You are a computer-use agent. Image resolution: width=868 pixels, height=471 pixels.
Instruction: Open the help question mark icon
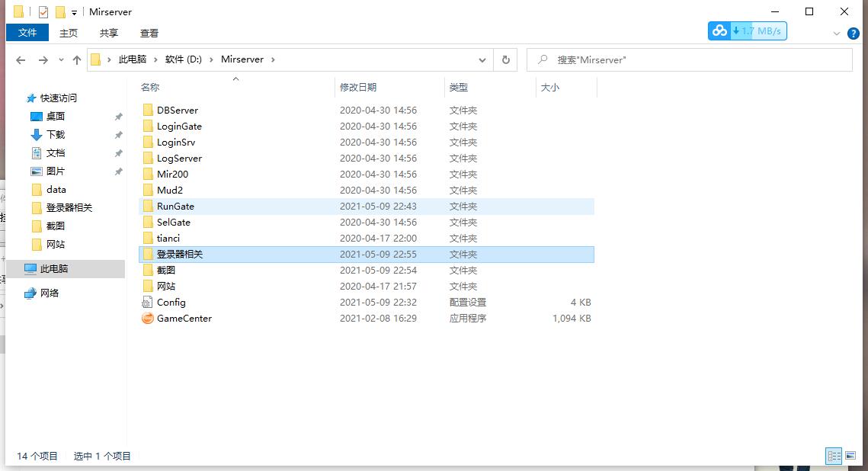pos(853,34)
